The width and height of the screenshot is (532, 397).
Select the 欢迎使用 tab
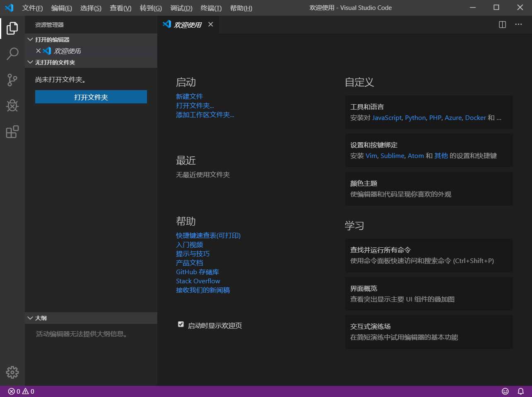[188, 24]
